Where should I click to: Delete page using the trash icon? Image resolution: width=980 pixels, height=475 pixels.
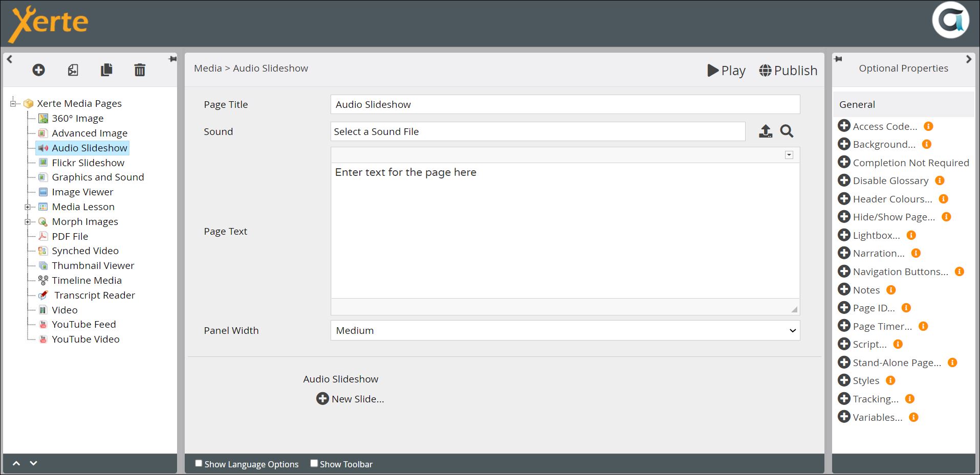tap(140, 70)
